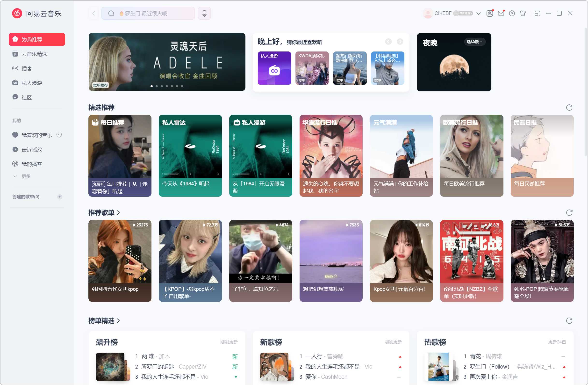Open the 元气满满 card

pos(401,156)
